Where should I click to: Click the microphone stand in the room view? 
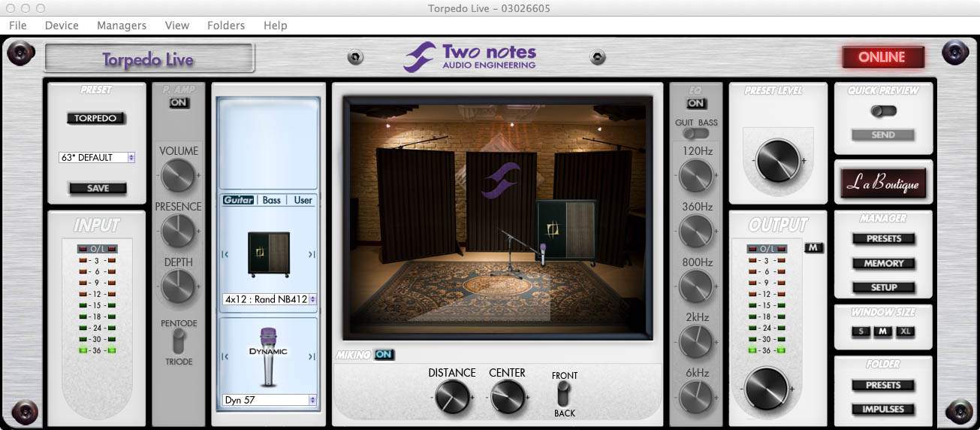point(514,256)
